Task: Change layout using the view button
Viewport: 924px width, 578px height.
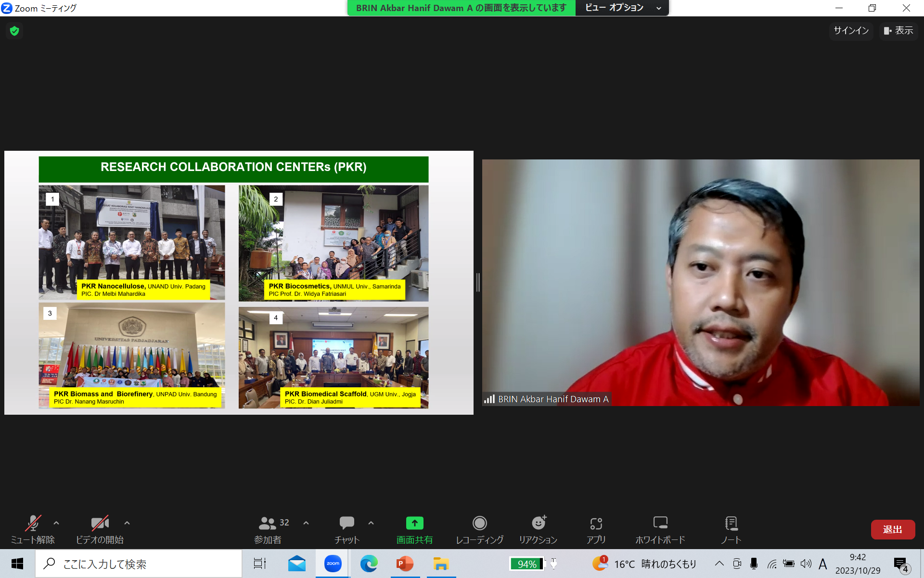Action: tap(898, 31)
